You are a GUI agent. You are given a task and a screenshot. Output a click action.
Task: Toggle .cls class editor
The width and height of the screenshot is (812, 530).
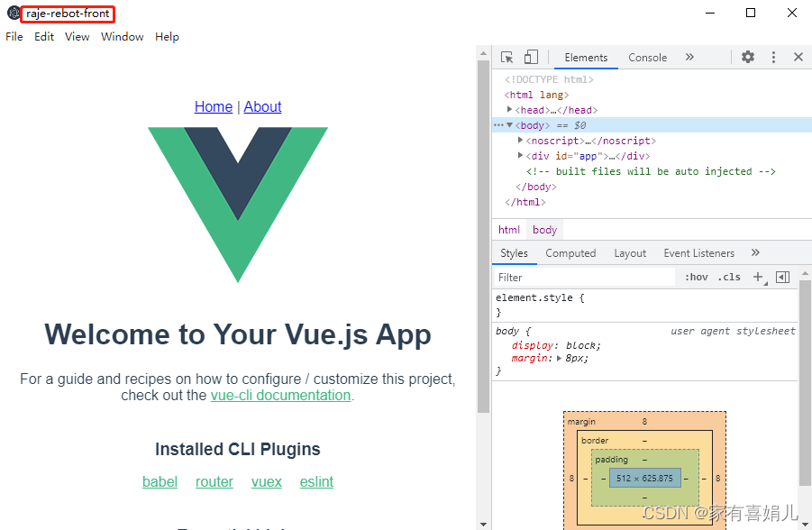click(x=728, y=278)
